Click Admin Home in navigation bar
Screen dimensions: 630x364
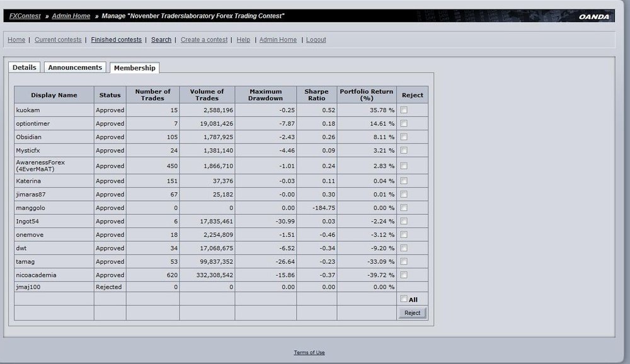coord(278,40)
